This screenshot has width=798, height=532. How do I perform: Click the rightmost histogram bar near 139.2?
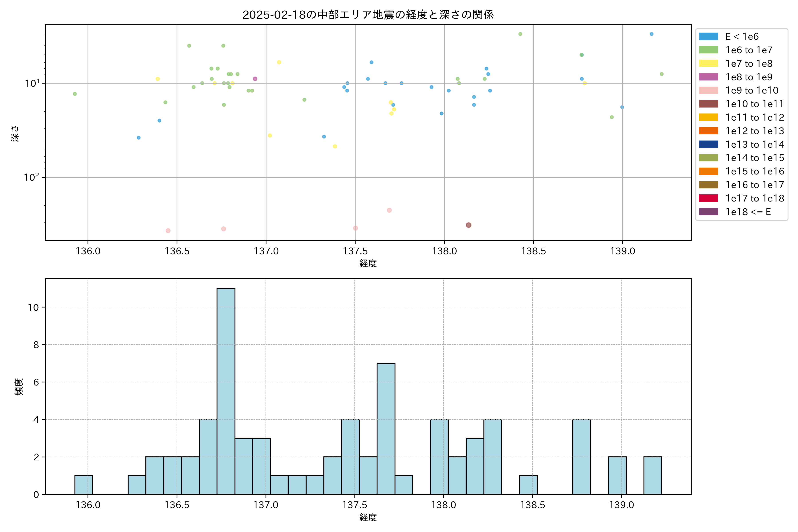(652, 475)
